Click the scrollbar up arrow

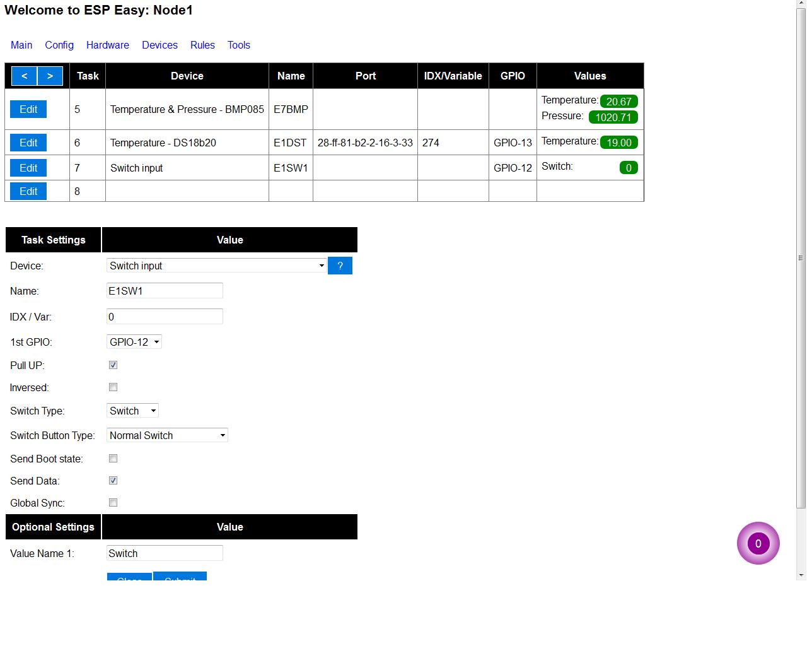pyautogui.click(x=801, y=4)
